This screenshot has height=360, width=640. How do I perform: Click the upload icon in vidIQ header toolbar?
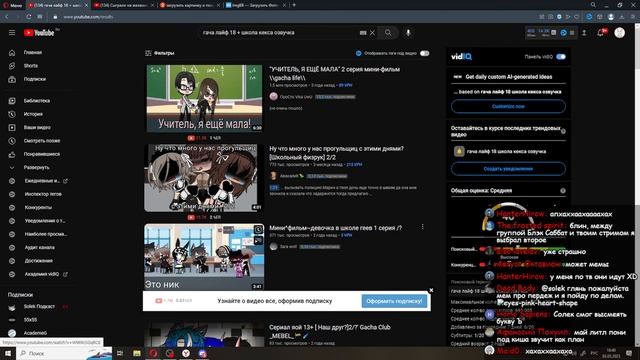pyautogui.click(x=584, y=33)
